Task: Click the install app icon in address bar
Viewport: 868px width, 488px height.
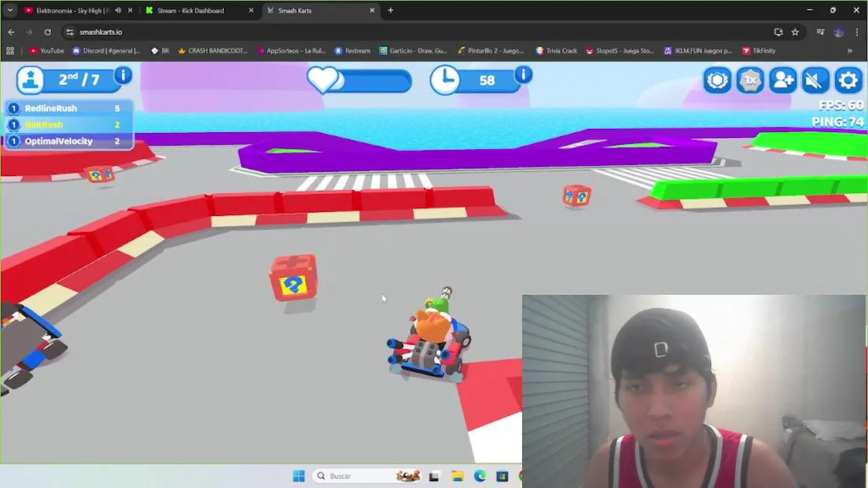Action: pyautogui.click(x=778, y=32)
